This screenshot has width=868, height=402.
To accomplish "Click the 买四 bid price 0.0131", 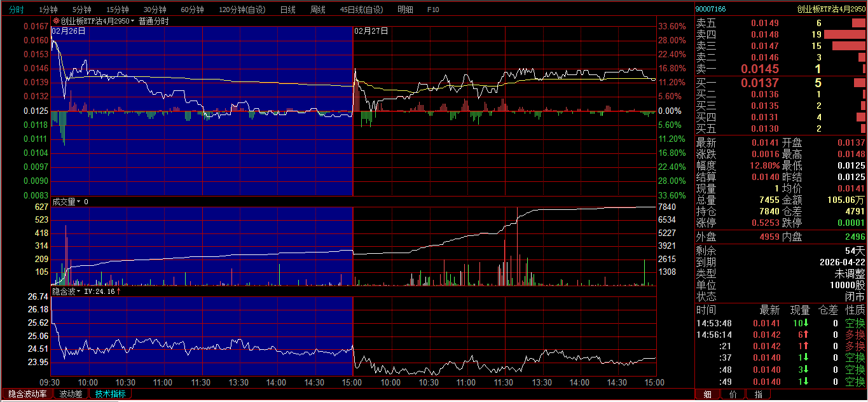I will click(x=765, y=117).
